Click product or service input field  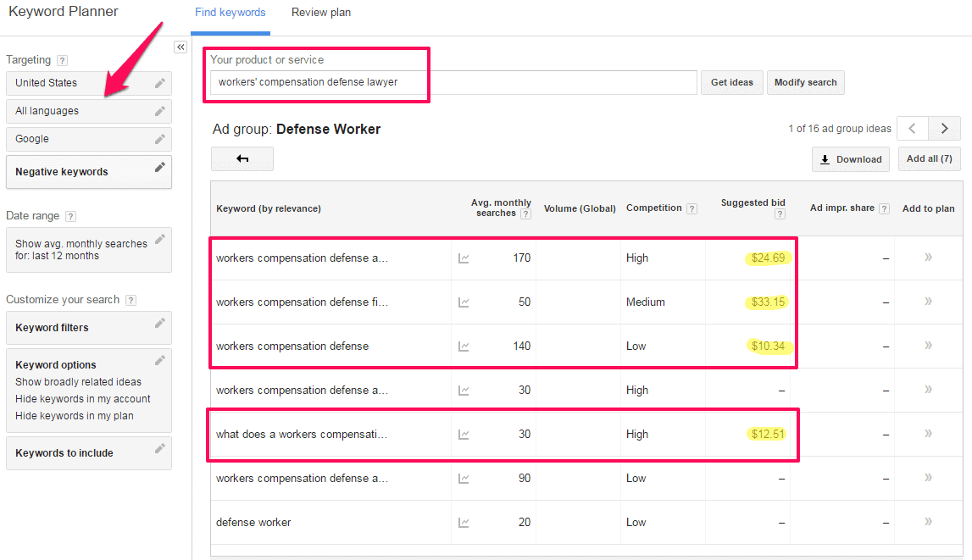(453, 82)
